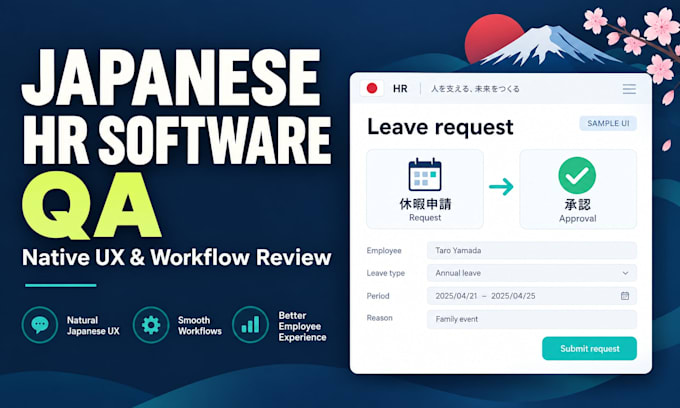Click the Native UX & Workflow Review text
This screenshot has width=680, height=408.
point(177,258)
